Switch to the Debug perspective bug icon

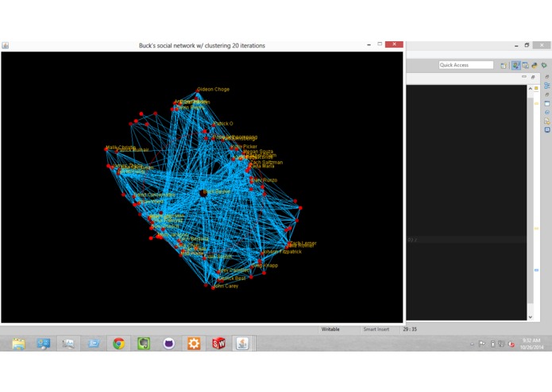544,65
